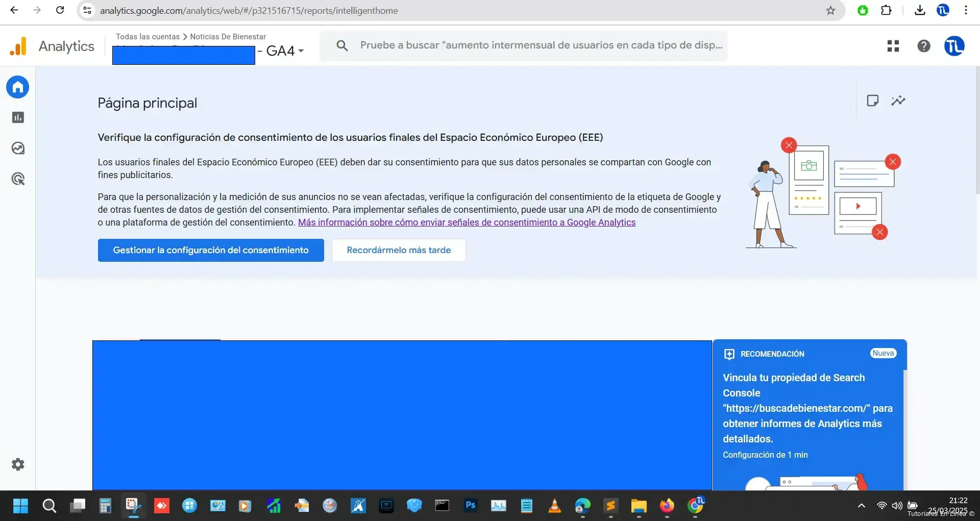The width and height of the screenshot is (980, 521).
Task: Open VLC media player from taskbar
Action: [554, 506]
